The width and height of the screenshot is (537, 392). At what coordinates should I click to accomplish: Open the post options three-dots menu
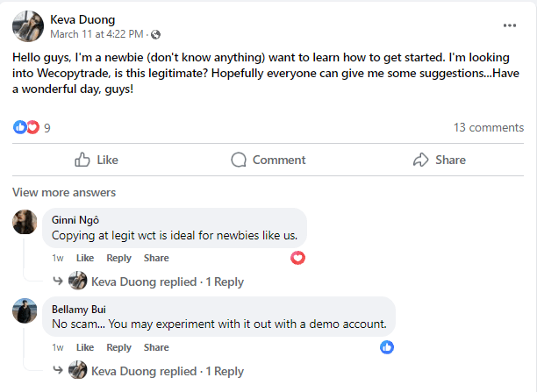[510, 25]
